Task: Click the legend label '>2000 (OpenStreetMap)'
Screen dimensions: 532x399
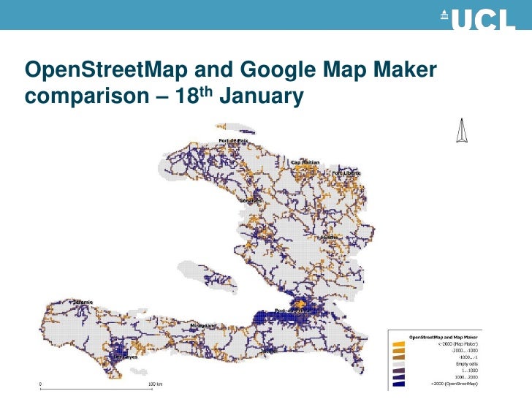Action: click(x=455, y=384)
